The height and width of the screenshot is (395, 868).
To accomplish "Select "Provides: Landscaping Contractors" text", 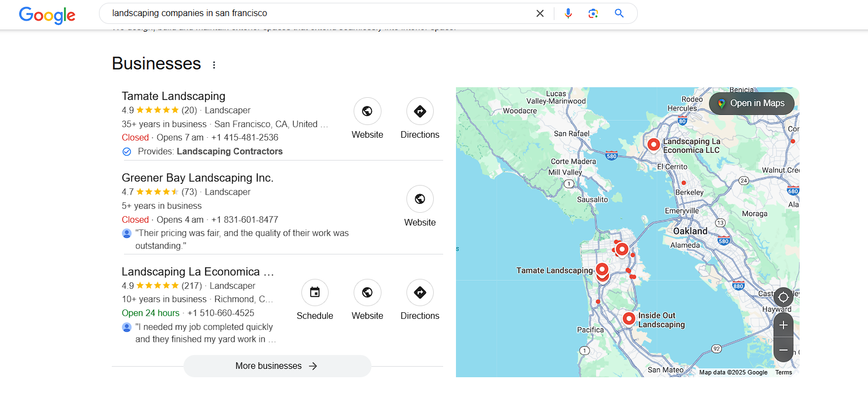I will point(210,152).
